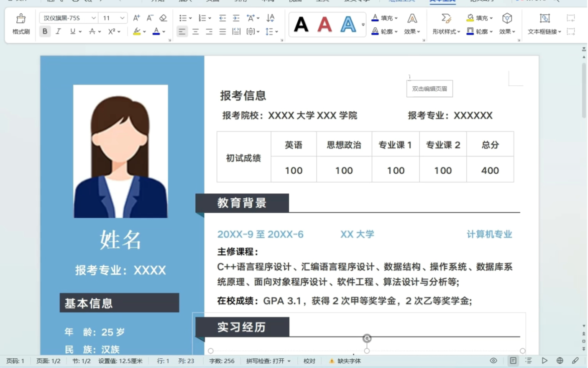588x368 pixels.
Task: Open the text outline (轮廓) dropdown
Action: [x=385, y=31]
